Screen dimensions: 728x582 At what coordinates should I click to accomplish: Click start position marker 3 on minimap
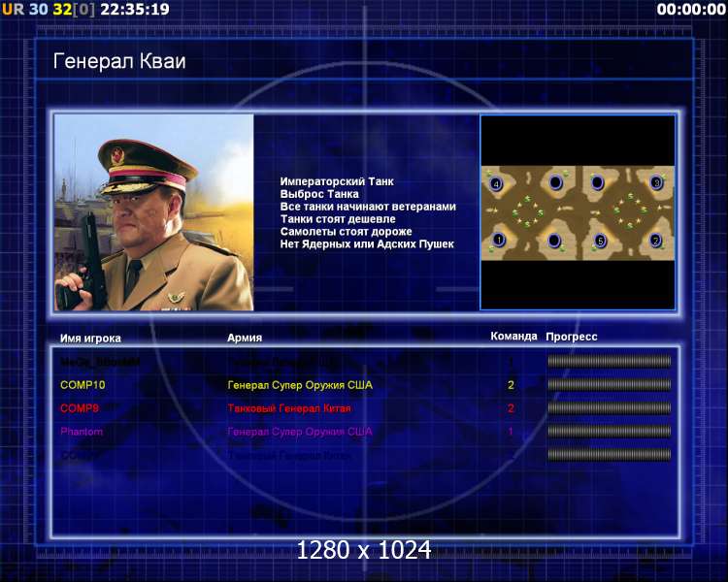click(656, 182)
